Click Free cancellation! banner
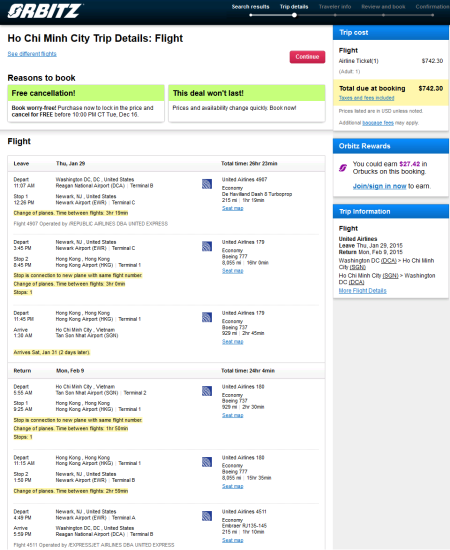Screen dimensions: 450x550 coord(86,93)
